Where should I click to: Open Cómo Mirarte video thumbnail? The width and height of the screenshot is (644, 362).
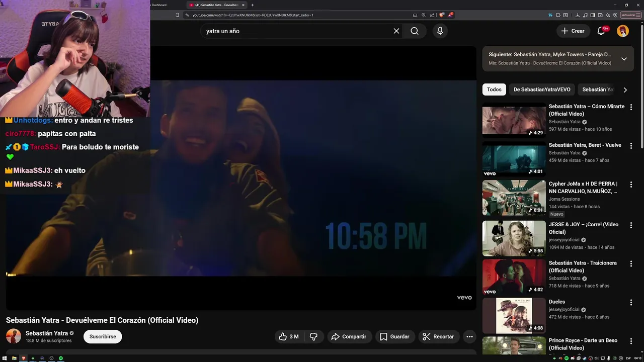(514, 120)
